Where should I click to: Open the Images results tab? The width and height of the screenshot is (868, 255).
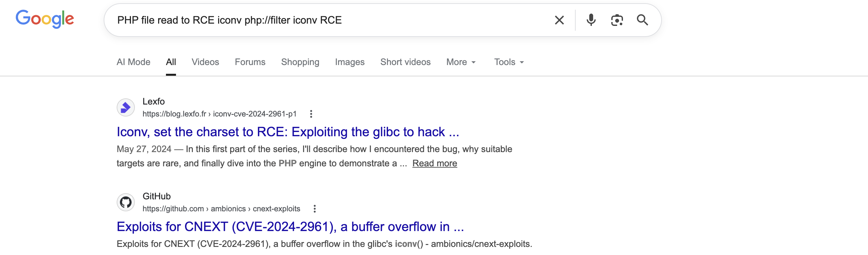(x=349, y=62)
